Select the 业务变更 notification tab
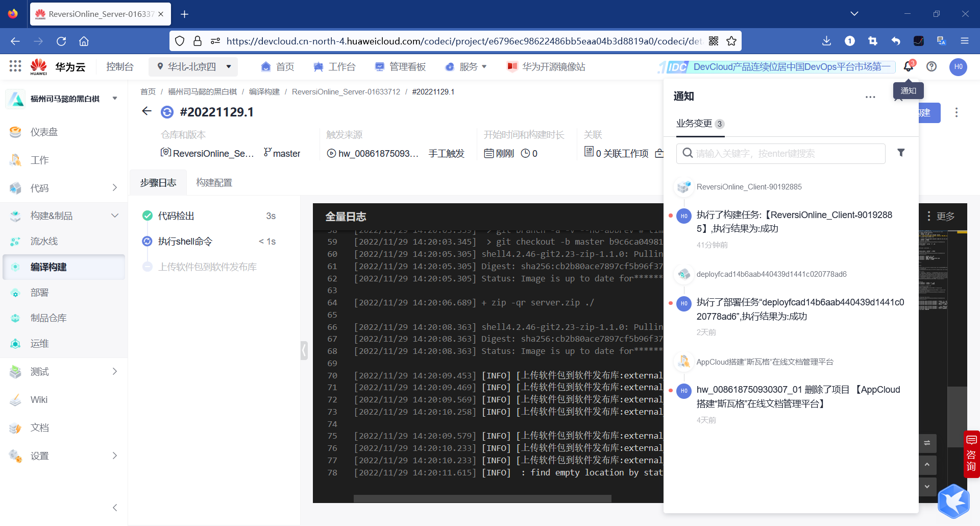This screenshot has width=980, height=526. click(x=700, y=124)
